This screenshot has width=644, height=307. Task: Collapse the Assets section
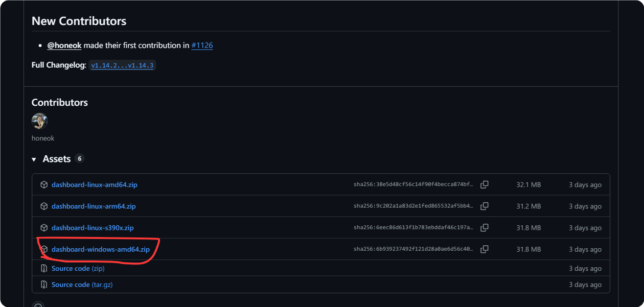pyautogui.click(x=34, y=159)
